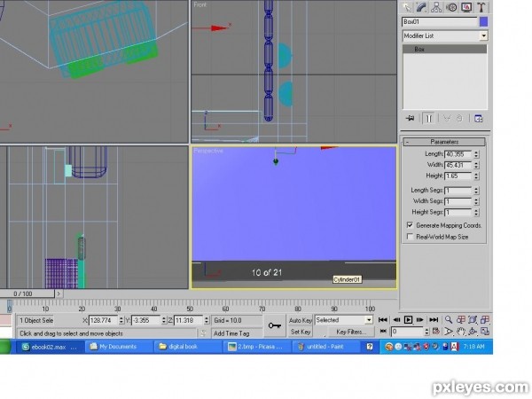The image size is (532, 399).
Task: Go to End frame
Action: [434, 319]
